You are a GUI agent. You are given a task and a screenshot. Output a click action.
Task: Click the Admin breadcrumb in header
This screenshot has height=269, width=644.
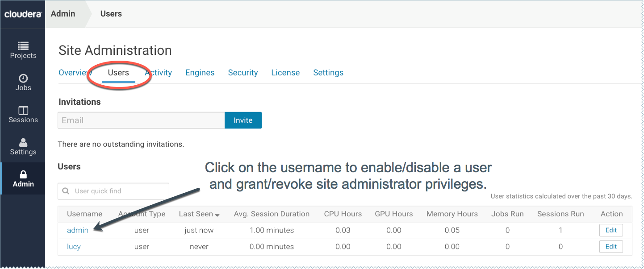coord(63,14)
